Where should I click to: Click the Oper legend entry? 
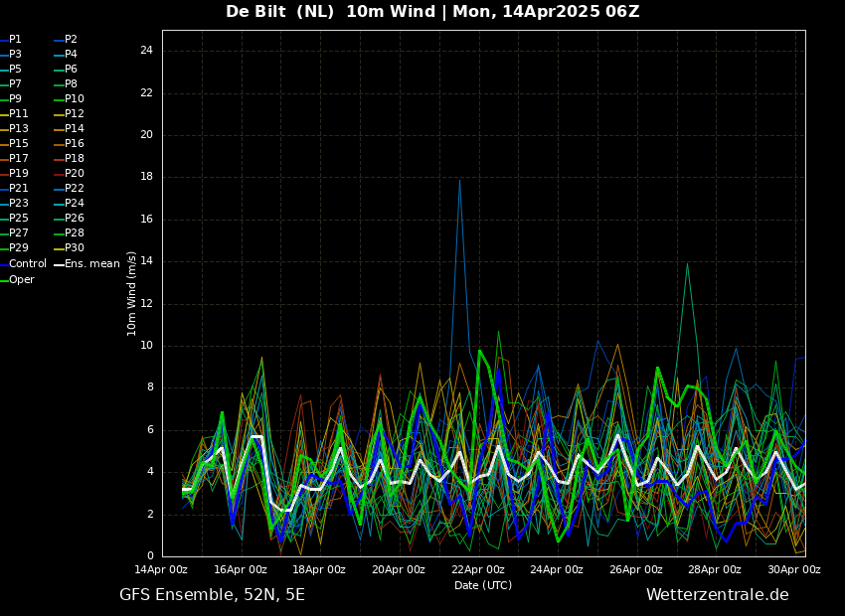click(22, 280)
